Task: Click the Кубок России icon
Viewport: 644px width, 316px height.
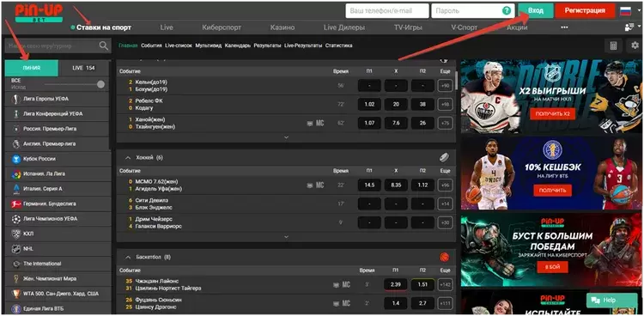Action: point(16,159)
